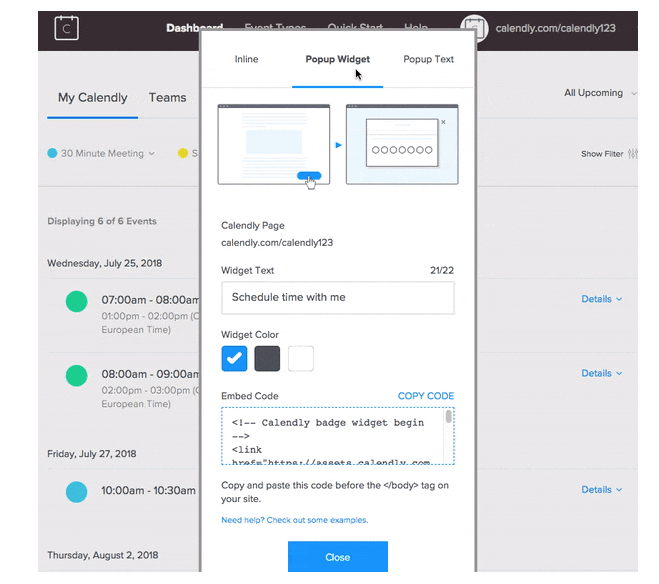Viewport: 659px width, 584px height.
Task: Click COPY CODE link
Action: [x=426, y=396]
